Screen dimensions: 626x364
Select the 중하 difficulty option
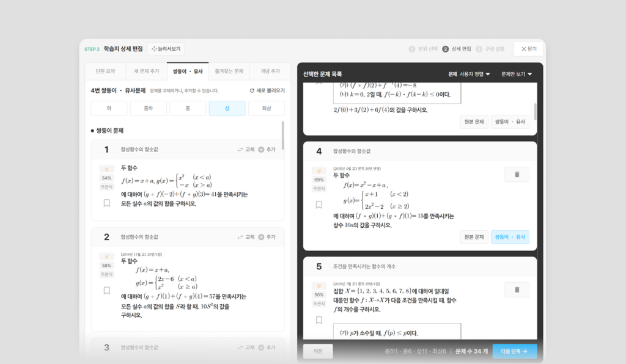[x=149, y=109]
